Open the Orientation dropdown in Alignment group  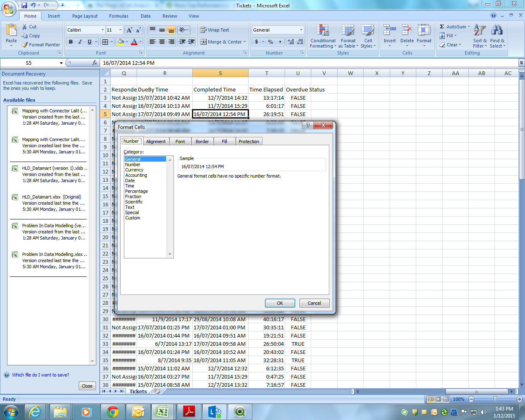point(184,30)
